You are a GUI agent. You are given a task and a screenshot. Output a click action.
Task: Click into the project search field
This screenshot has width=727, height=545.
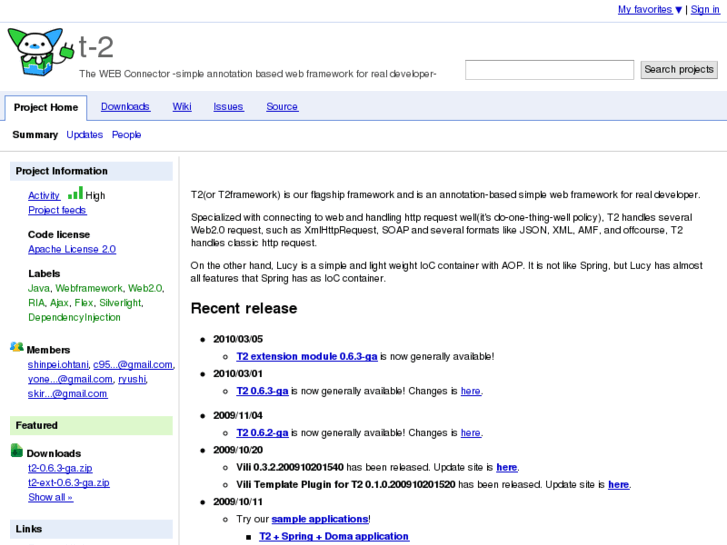point(549,70)
